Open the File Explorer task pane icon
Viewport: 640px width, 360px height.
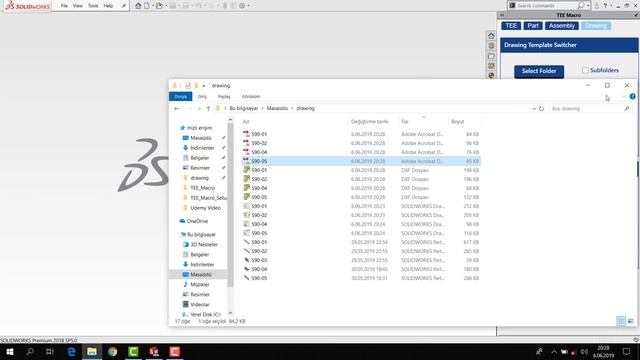coord(491,56)
